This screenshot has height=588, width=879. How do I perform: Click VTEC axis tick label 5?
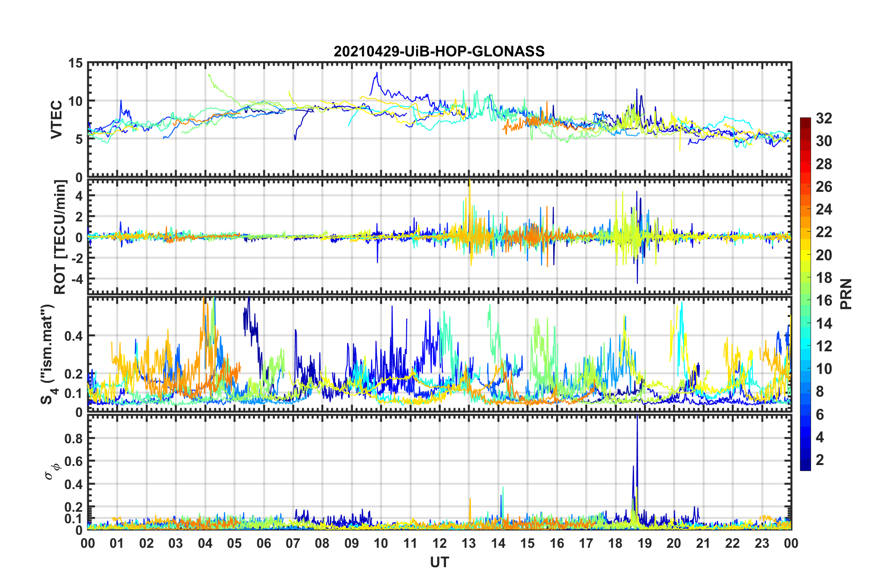pyautogui.click(x=79, y=139)
